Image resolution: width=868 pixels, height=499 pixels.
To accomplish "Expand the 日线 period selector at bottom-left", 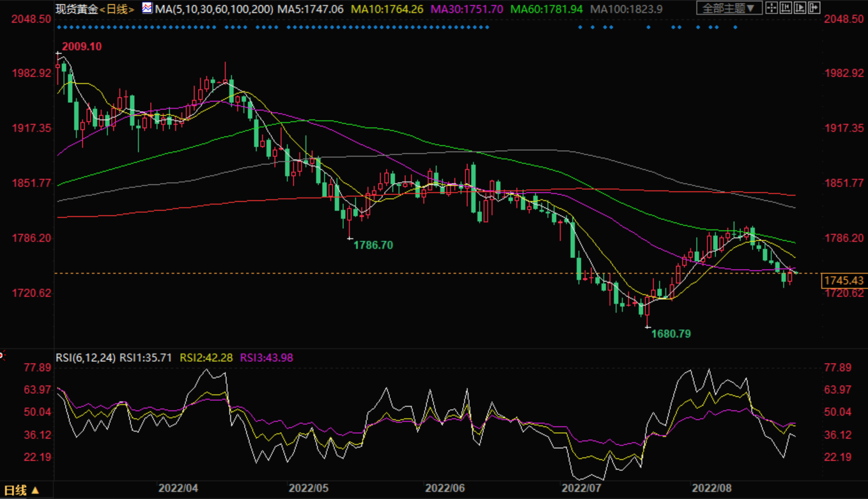I will [x=21, y=490].
